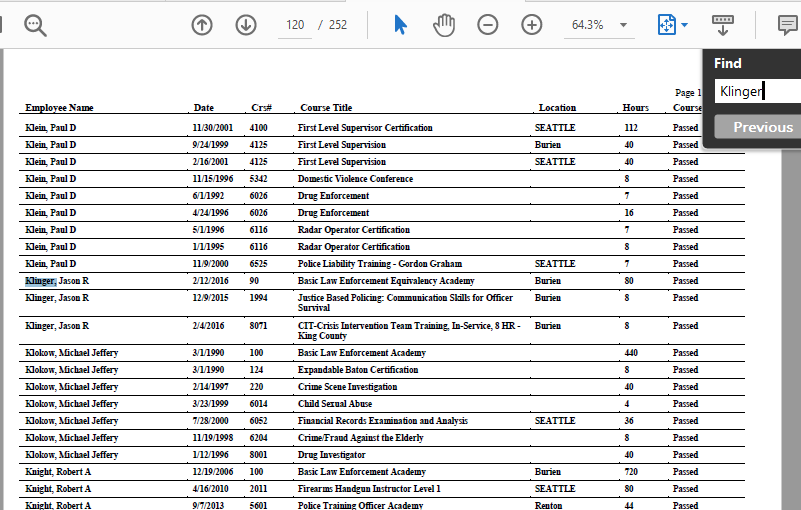Viewport: 801px width, 510px height.
Task: Click the Date column header
Action: (x=203, y=108)
